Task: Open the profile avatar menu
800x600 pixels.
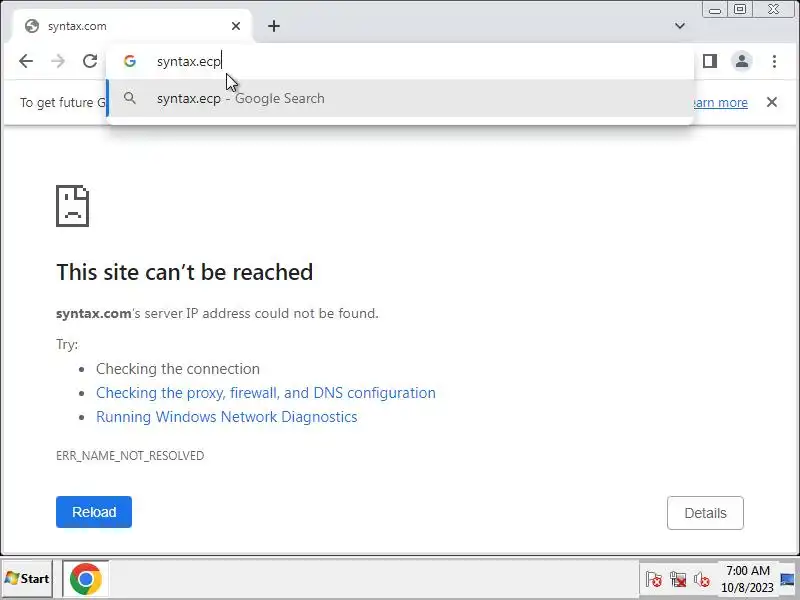Action: click(x=742, y=61)
